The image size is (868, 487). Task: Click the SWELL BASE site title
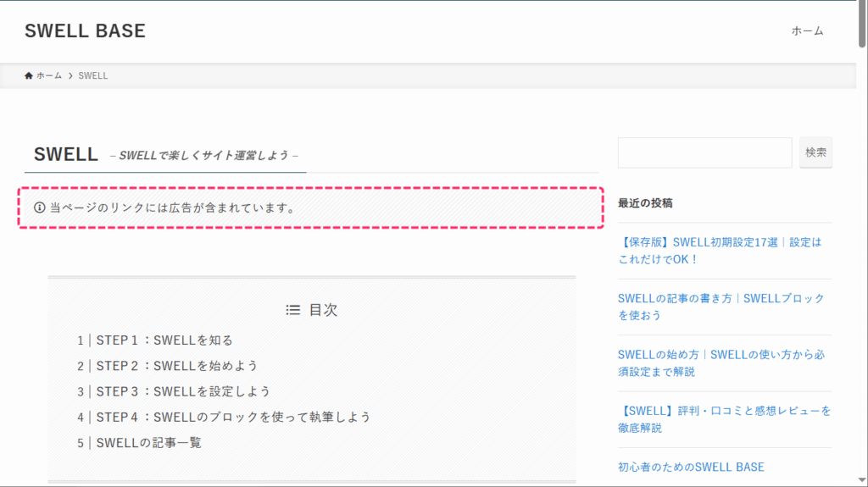coord(86,31)
